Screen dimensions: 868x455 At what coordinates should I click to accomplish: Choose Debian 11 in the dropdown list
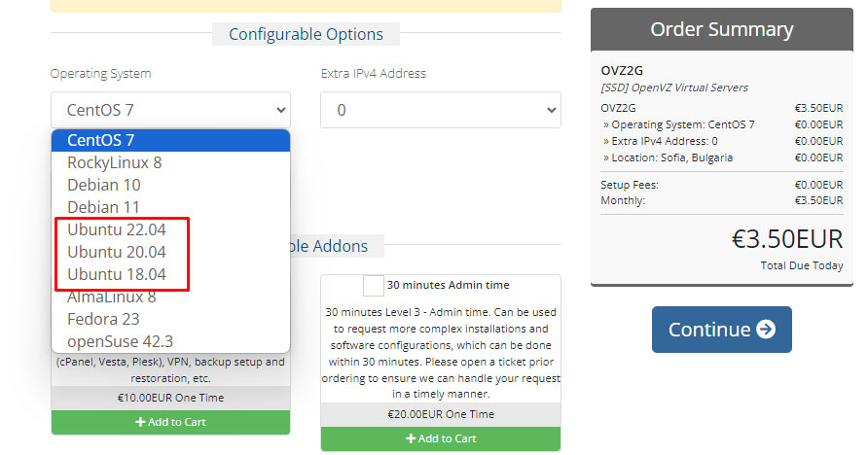coord(170,207)
